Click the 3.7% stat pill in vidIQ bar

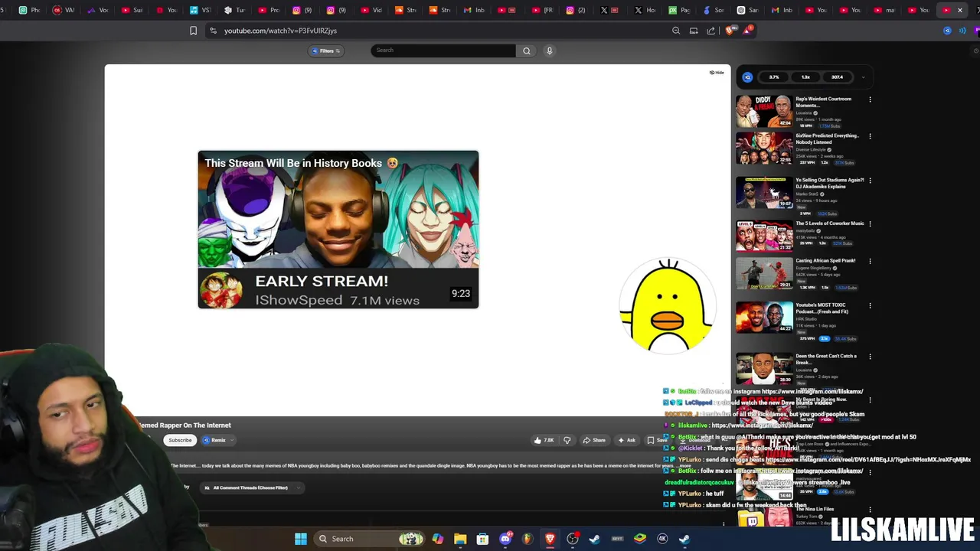point(774,77)
